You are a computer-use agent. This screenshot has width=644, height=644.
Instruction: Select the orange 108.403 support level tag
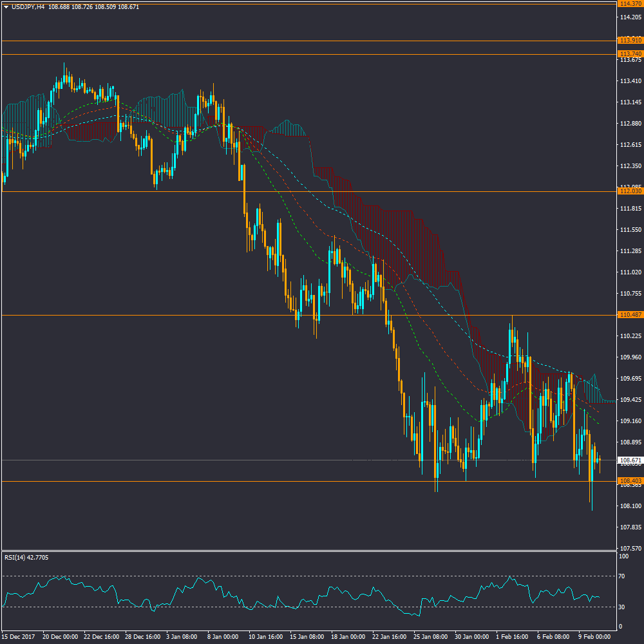630,481
